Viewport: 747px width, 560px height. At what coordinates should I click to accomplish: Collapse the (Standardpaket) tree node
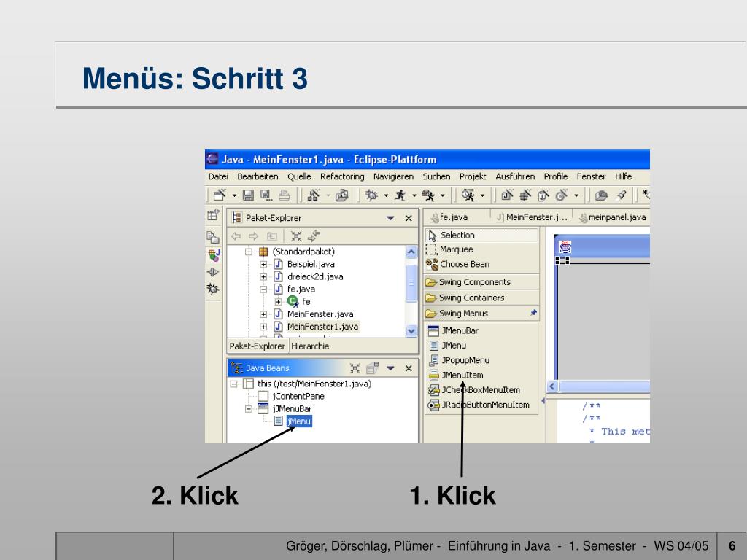248,252
